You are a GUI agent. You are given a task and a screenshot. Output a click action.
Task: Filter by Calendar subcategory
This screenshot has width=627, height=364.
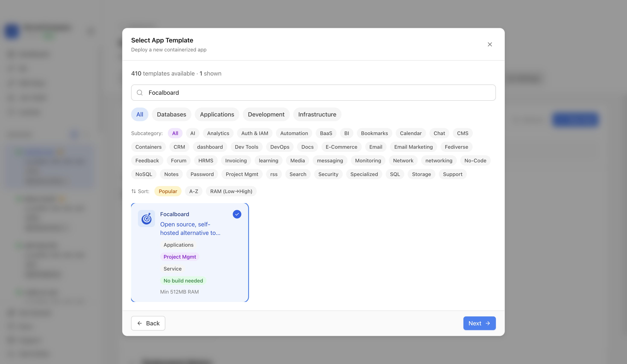410,133
